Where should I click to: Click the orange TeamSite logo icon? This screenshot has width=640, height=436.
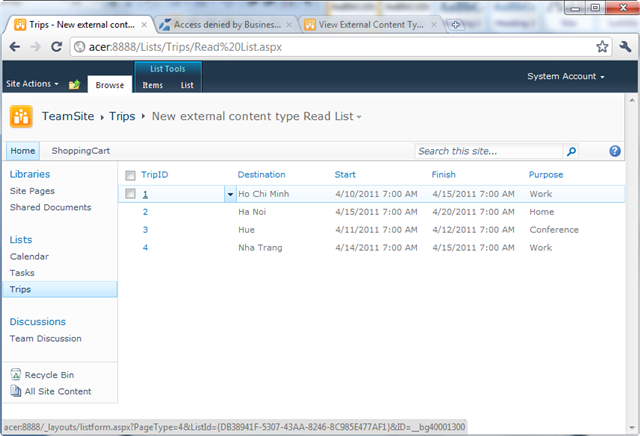pyautogui.click(x=21, y=116)
